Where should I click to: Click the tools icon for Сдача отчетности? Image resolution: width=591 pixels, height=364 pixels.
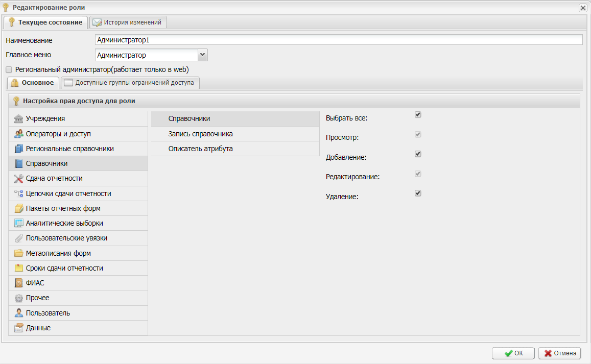[x=19, y=179]
